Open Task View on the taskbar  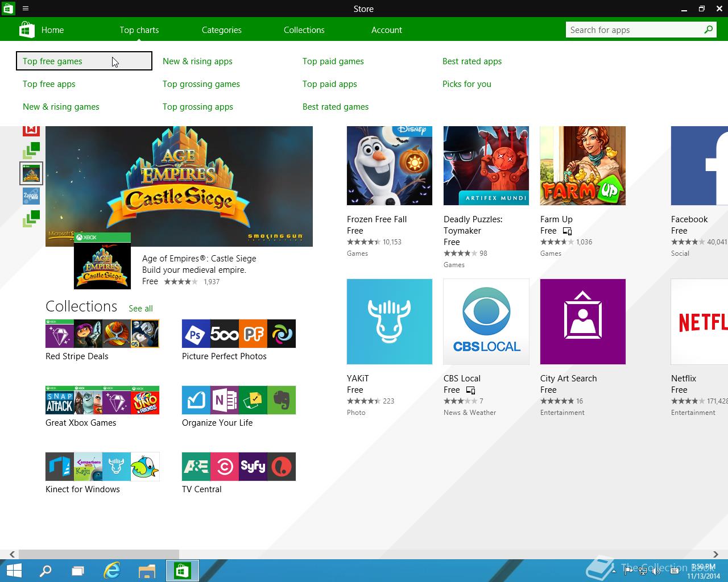point(78,571)
